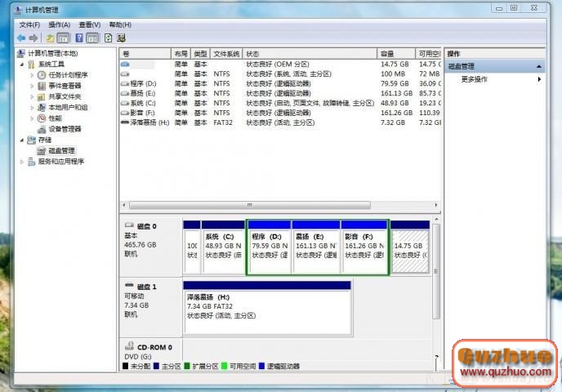Viewport: 562px width, 392px height.
Task: Click the 磁盘 0 disk label
Action: tap(146, 225)
